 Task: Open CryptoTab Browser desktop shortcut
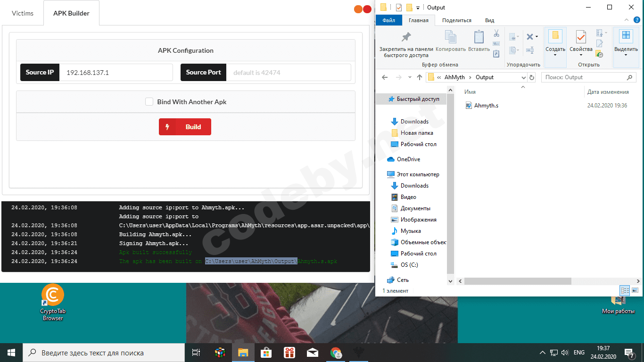(53, 303)
